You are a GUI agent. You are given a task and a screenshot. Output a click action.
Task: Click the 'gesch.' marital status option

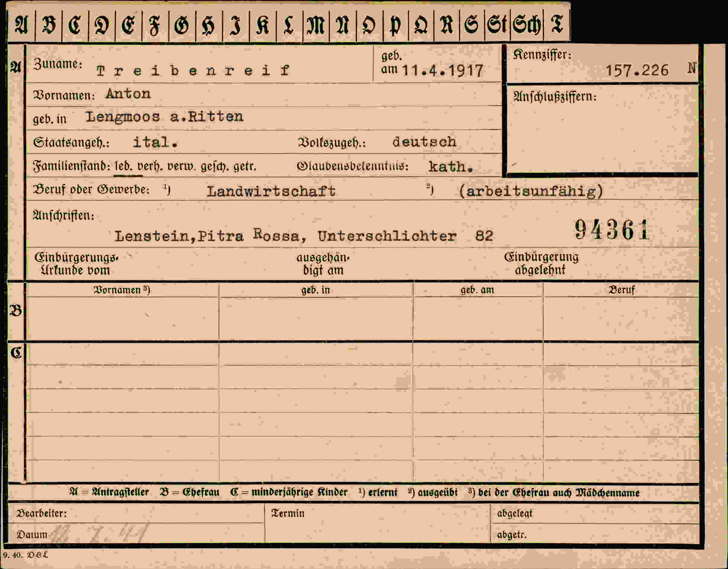(x=215, y=166)
